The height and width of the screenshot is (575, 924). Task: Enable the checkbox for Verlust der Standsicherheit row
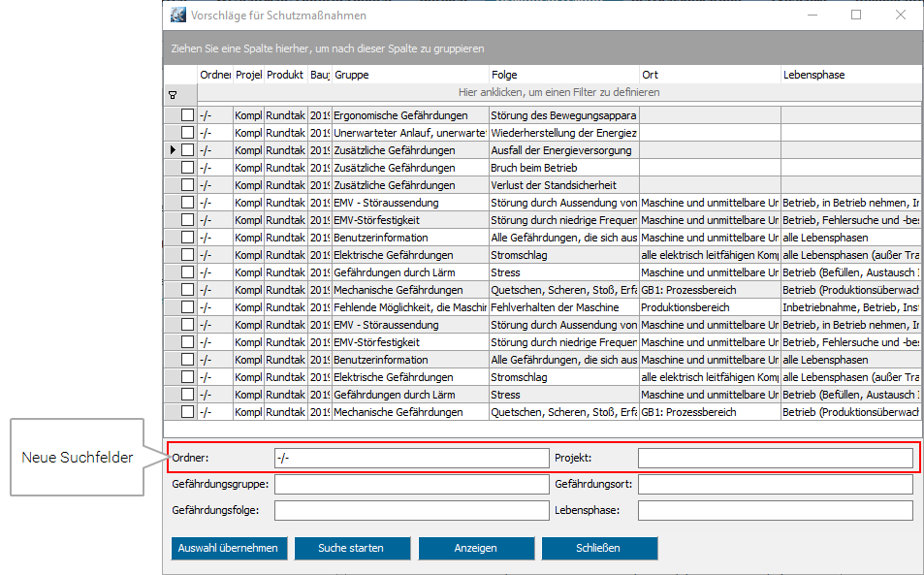[187, 185]
